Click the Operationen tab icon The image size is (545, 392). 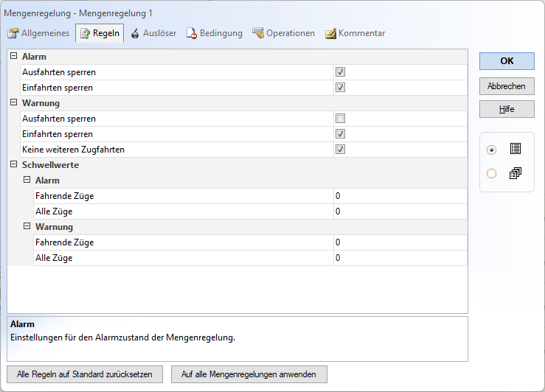click(258, 33)
